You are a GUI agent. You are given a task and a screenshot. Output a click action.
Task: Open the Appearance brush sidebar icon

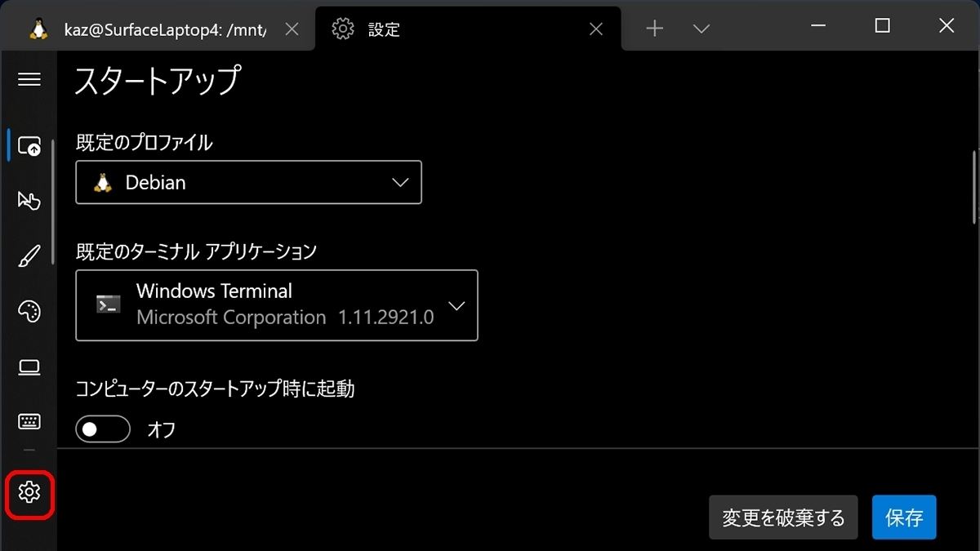click(x=29, y=256)
